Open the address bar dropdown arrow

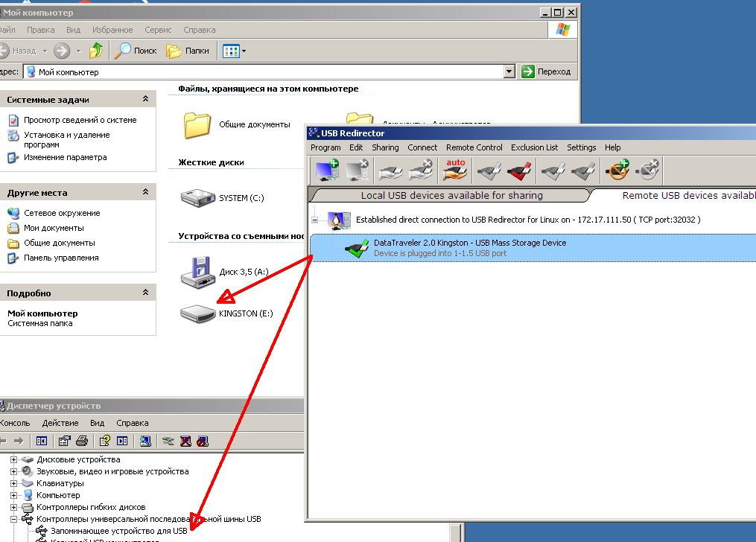pyautogui.click(x=510, y=71)
